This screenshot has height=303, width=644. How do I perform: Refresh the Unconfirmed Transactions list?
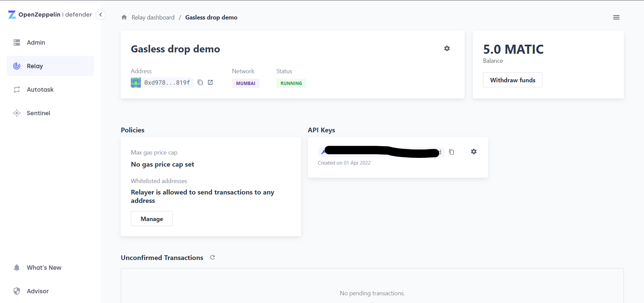coord(212,257)
